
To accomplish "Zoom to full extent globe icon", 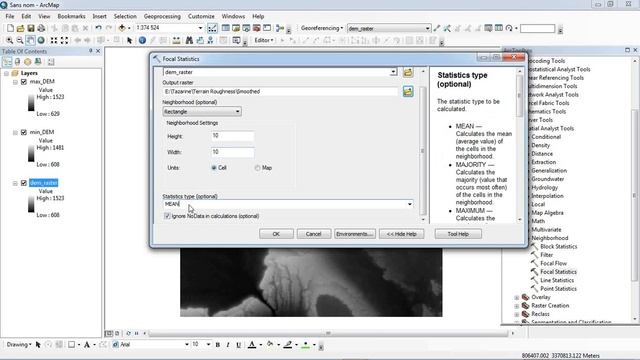I will tap(41, 40).
